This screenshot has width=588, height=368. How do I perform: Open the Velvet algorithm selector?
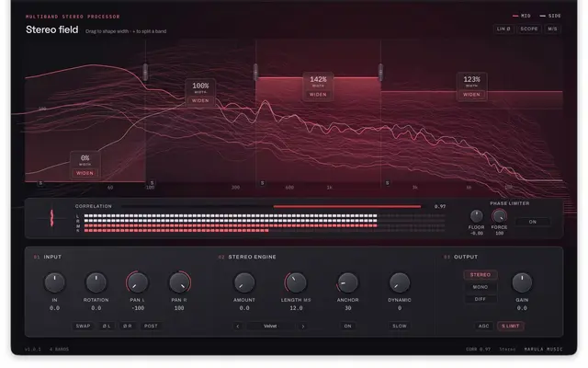pos(270,326)
